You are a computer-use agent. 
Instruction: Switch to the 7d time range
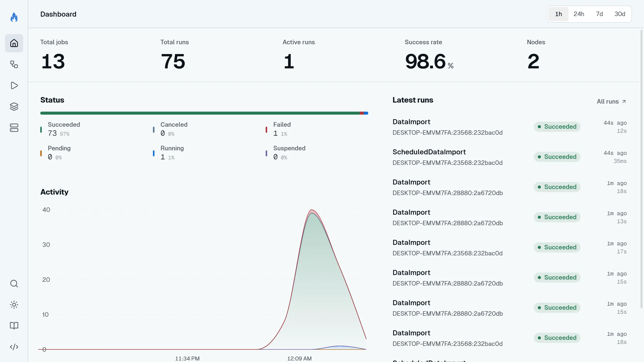tap(599, 14)
